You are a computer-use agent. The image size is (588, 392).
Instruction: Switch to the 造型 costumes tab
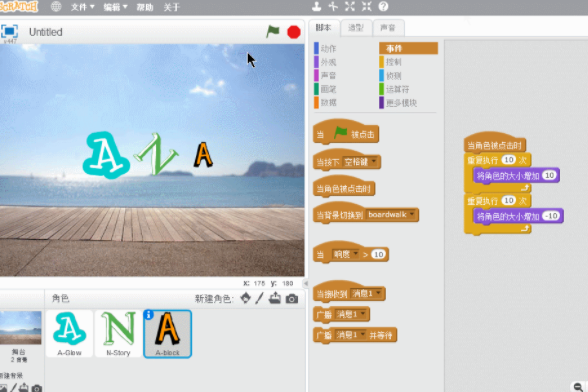[356, 28]
